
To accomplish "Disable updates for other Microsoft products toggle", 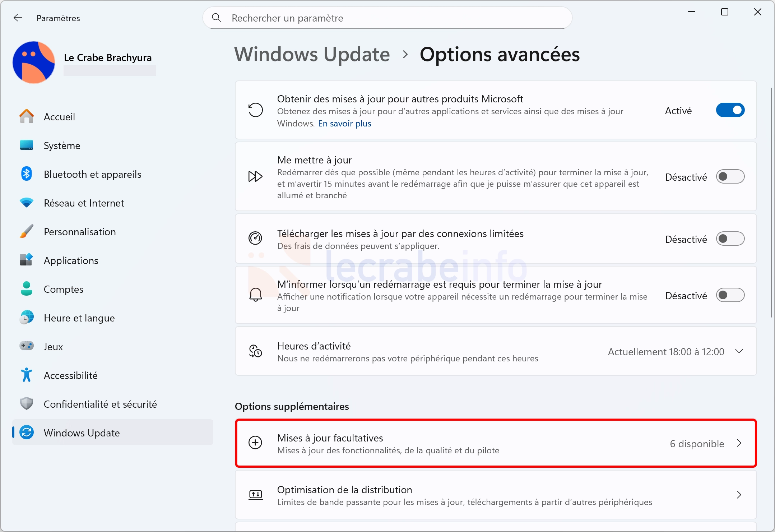I will pyautogui.click(x=730, y=110).
